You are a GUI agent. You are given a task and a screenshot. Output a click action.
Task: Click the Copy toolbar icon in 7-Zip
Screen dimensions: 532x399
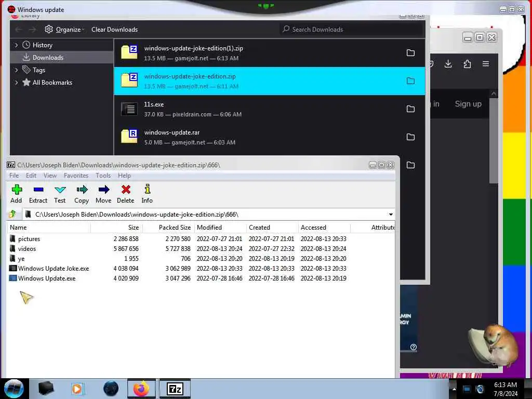pos(82,194)
